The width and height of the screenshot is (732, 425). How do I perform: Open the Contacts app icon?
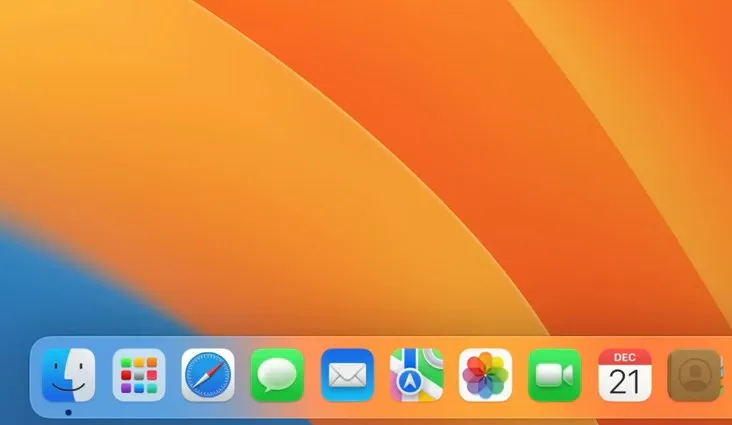[x=694, y=375]
